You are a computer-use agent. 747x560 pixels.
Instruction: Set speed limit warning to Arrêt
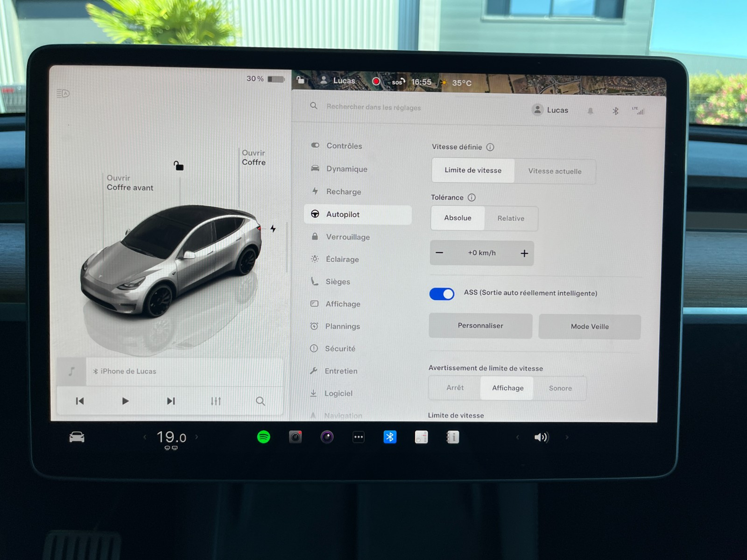(455, 388)
